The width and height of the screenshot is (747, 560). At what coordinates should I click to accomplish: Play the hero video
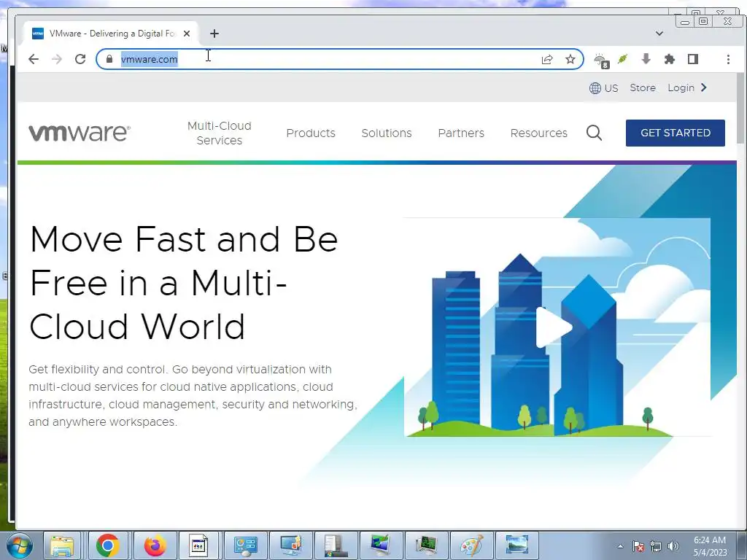554,327
